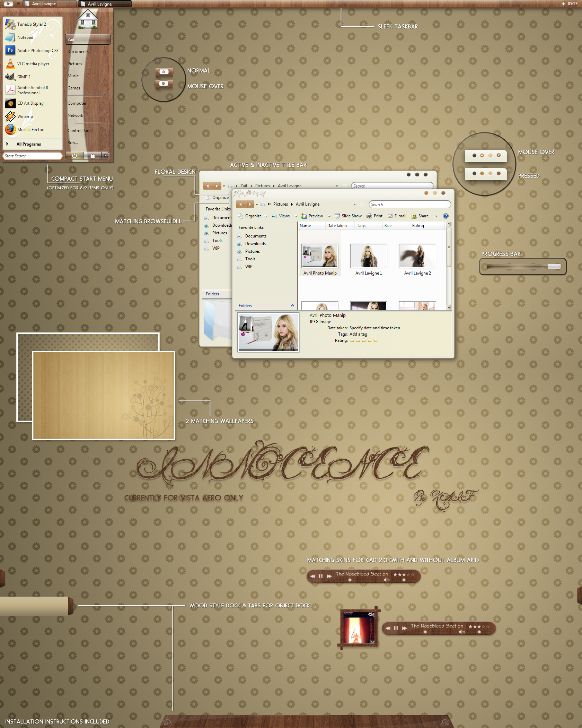
Task: Open Computer from start menu
Action: pyautogui.click(x=77, y=103)
